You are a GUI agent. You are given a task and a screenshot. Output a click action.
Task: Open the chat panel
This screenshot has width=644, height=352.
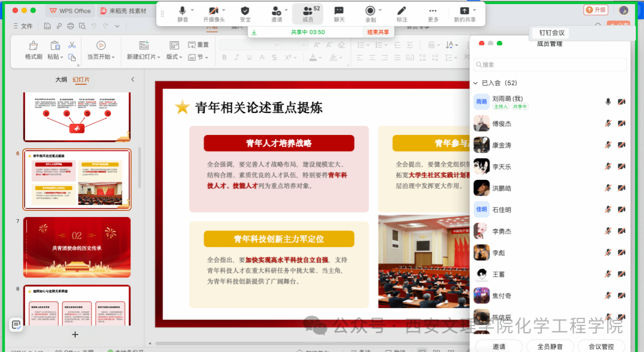pos(339,14)
